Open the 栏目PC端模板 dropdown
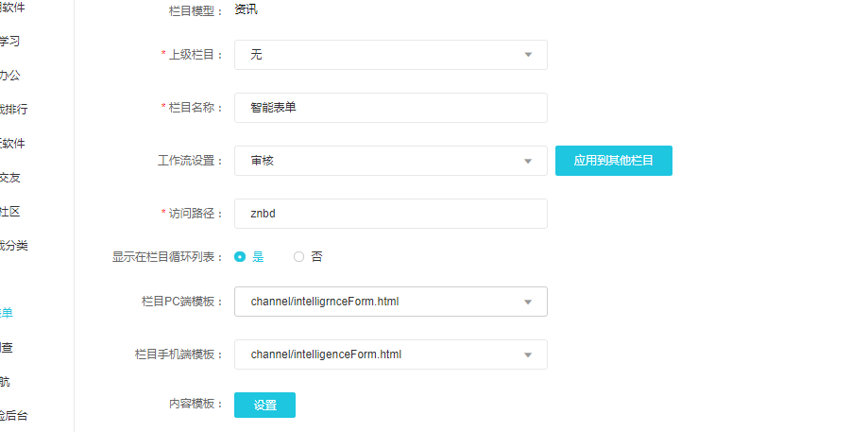This screenshot has width=868, height=432. (390, 302)
